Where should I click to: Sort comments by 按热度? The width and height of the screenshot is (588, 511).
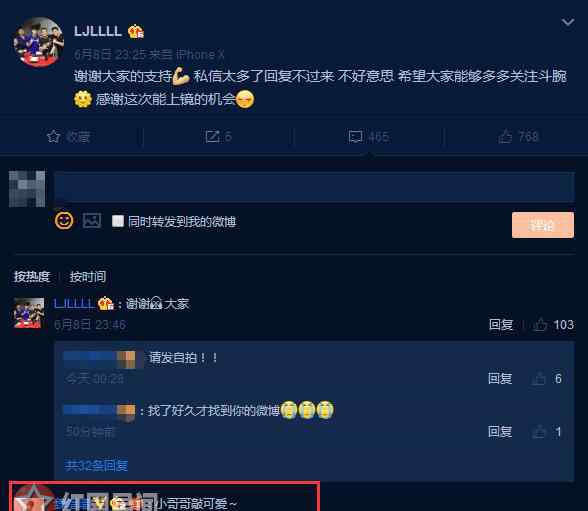pos(32,277)
